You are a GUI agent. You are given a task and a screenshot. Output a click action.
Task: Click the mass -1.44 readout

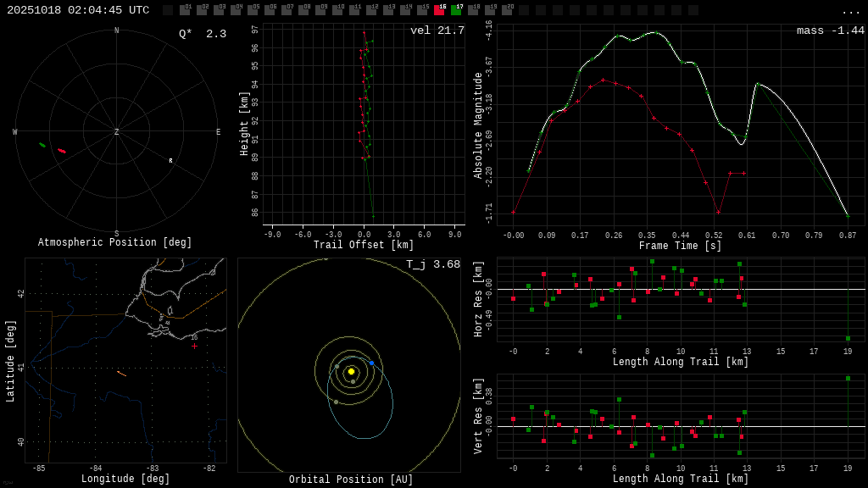click(830, 30)
